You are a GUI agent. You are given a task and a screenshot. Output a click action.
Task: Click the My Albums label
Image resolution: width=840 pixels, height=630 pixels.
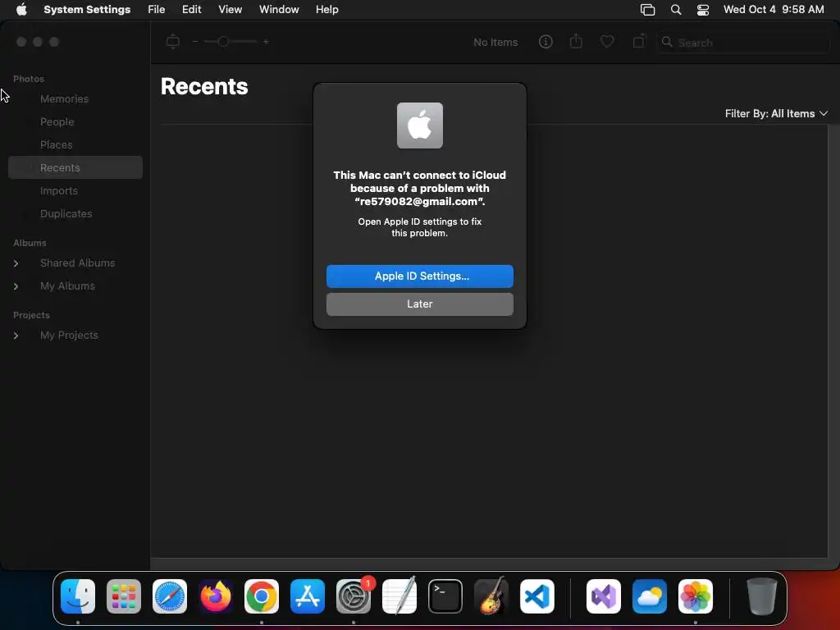pos(67,286)
